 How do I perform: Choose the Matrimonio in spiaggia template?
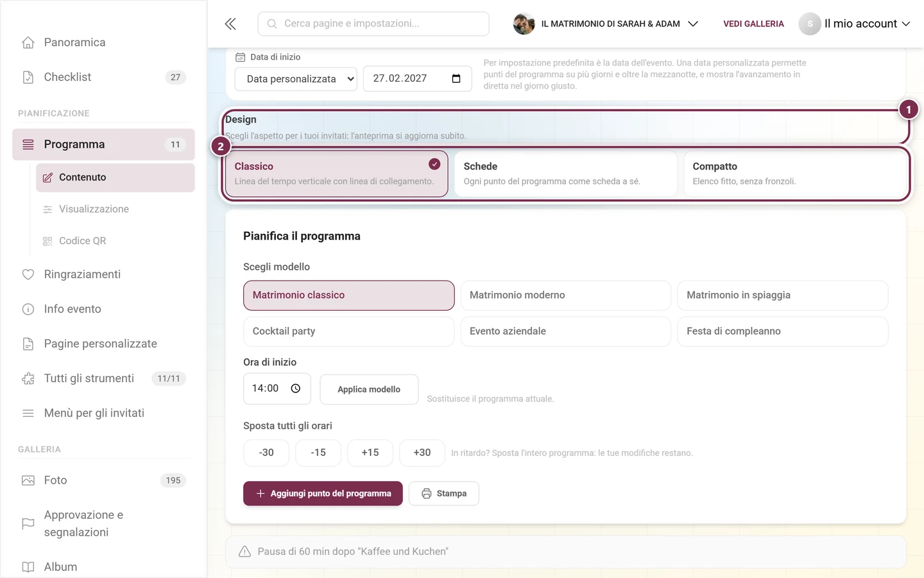[x=783, y=295]
